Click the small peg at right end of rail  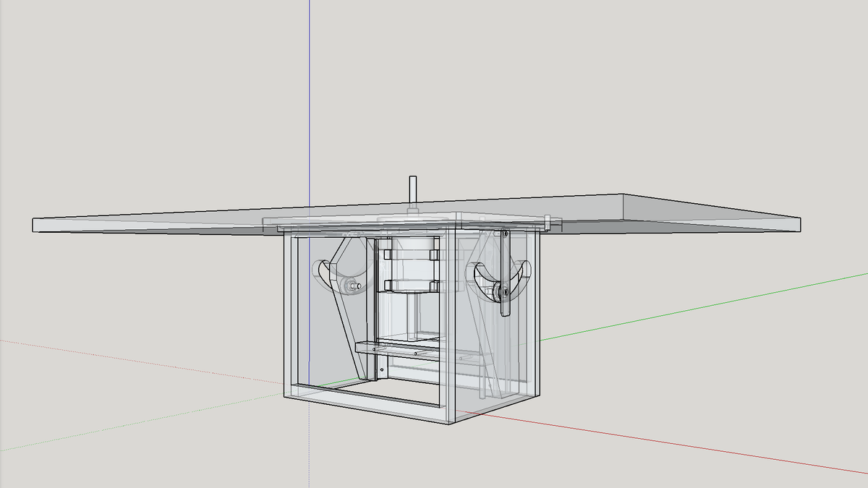coord(548,224)
